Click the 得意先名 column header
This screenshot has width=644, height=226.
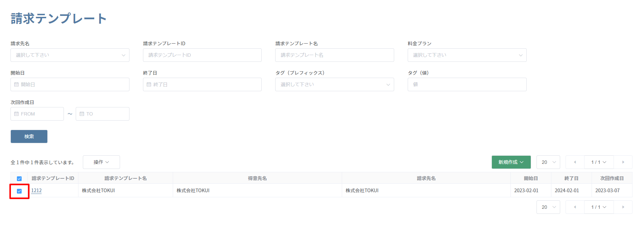tap(257, 178)
